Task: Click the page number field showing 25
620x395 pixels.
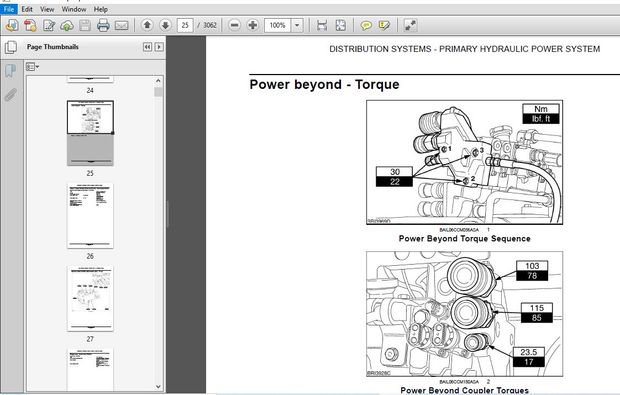Action: pyautogui.click(x=185, y=25)
